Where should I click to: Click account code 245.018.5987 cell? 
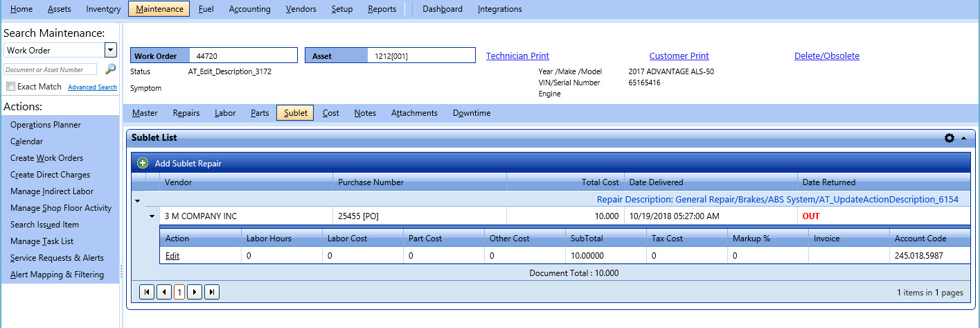[929, 256]
